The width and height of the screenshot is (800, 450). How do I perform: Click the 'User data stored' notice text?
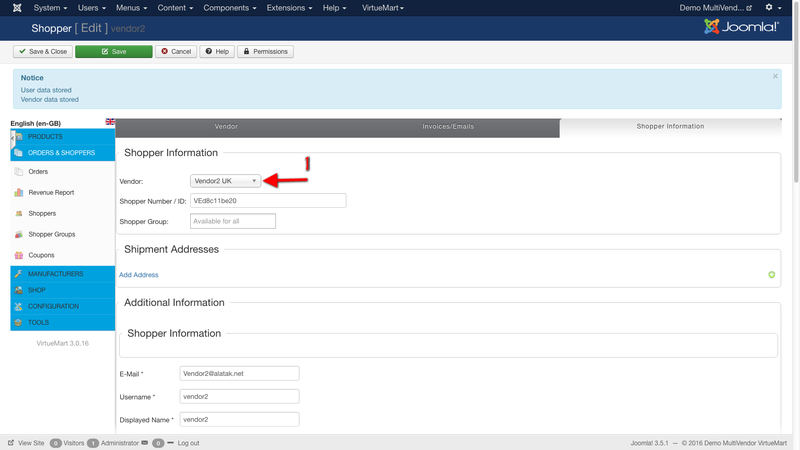point(46,90)
